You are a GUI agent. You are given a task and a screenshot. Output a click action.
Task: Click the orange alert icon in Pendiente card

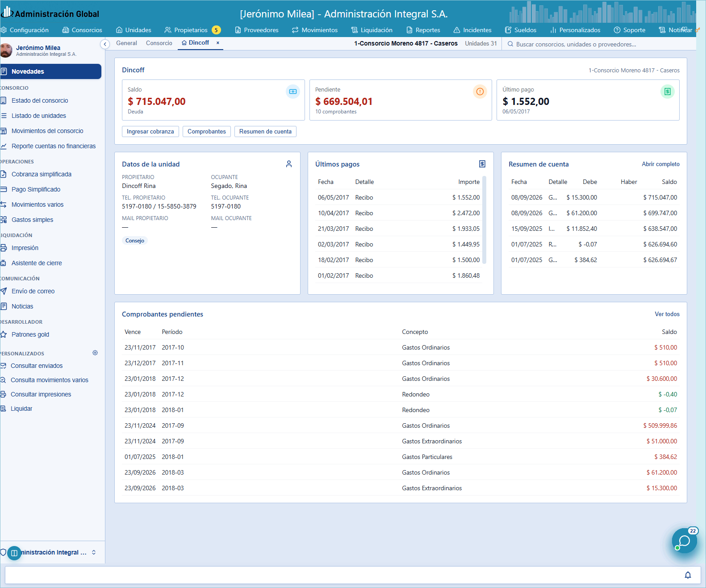(480, 92)
